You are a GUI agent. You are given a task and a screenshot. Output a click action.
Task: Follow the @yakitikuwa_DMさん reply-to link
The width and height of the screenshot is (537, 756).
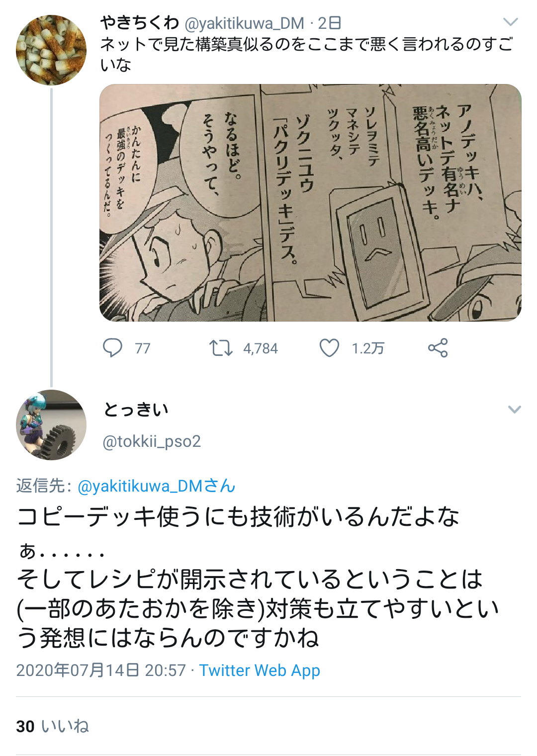(x=156, y=486)
